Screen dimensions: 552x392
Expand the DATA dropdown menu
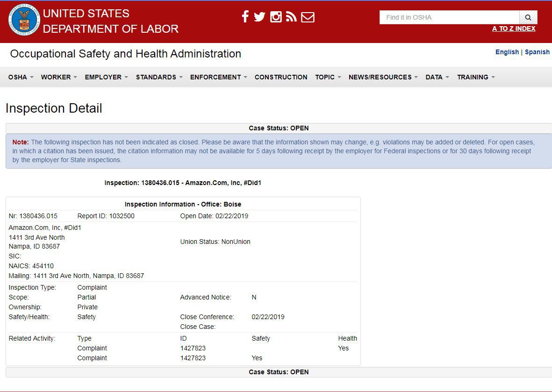pos(437,77)
